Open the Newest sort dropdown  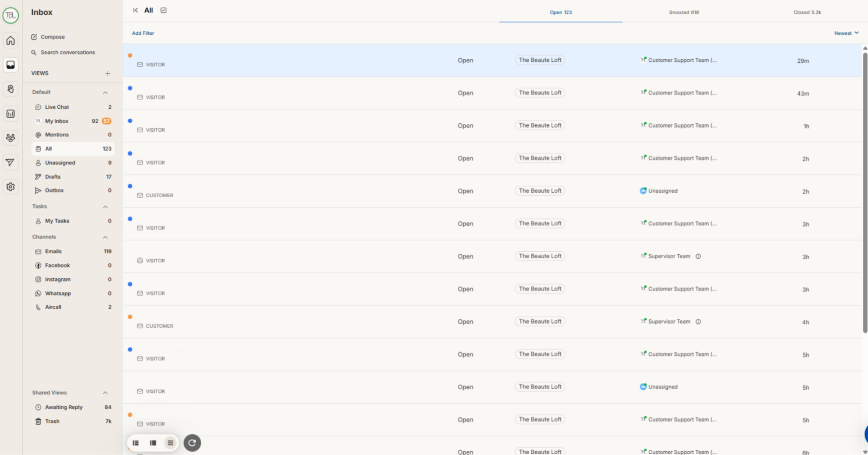846,33
